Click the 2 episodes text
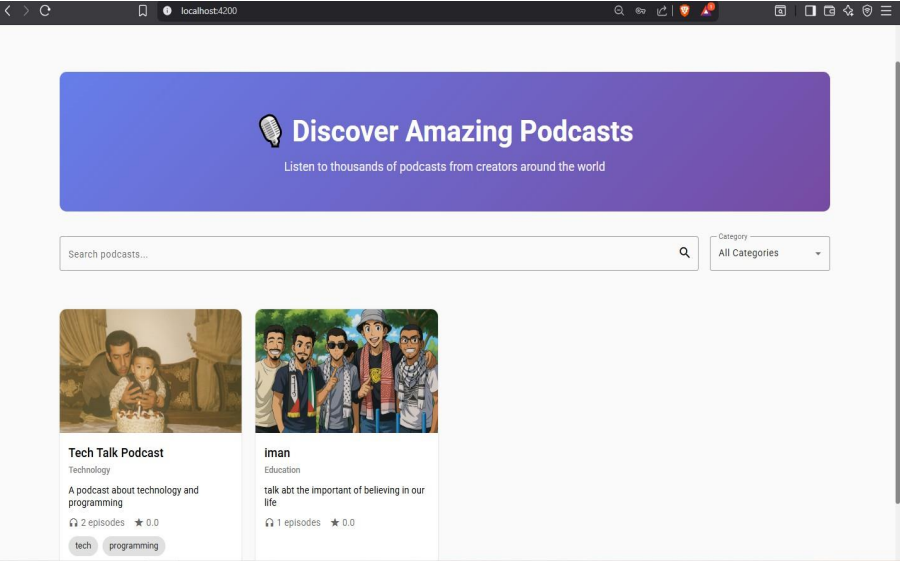 (x=102, y=522)
